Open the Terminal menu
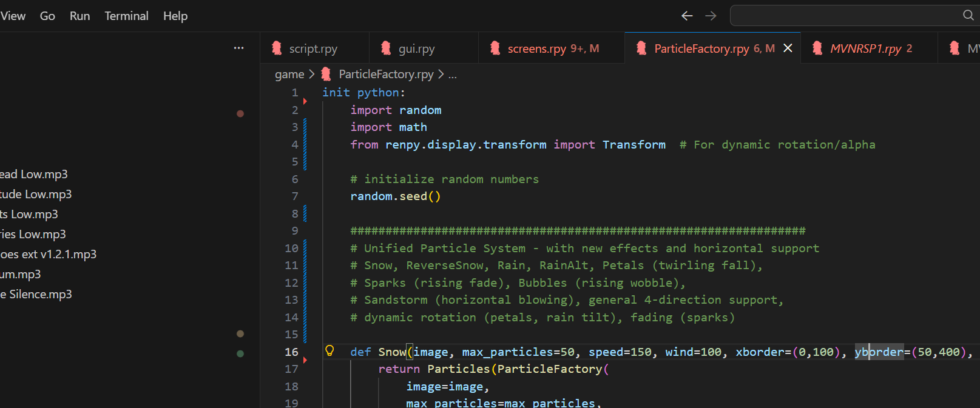The width and height of the screenshot is (980, 408). pyautogui.click(x=126, y=16)
